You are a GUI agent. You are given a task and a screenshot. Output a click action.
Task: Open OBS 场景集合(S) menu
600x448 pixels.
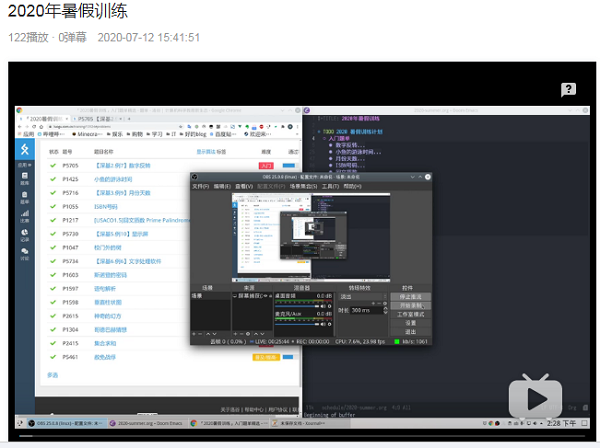coord(303,186)
